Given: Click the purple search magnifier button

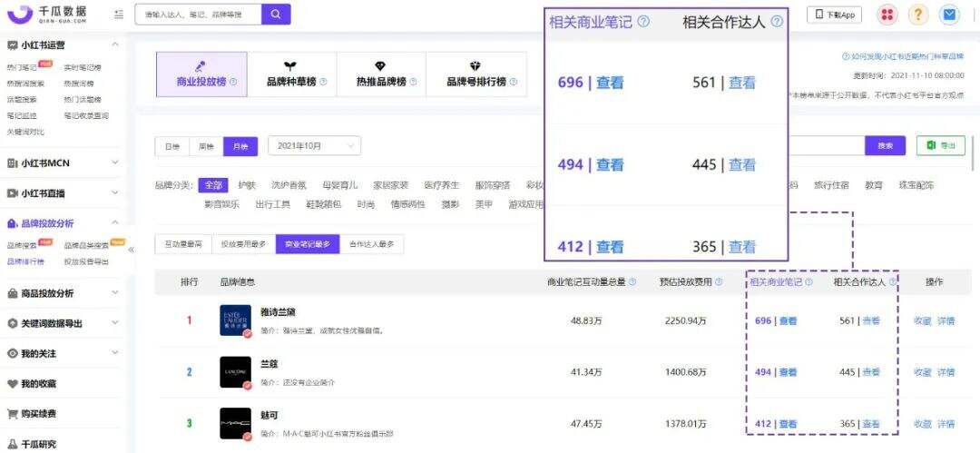Looking at the screenshot, I should (276, 15).
